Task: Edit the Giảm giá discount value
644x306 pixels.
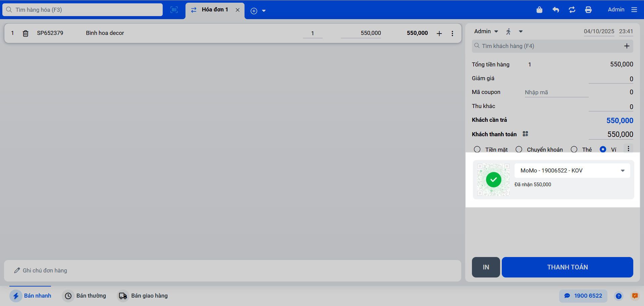Action: pyautogui.click(x=611, y=79)
